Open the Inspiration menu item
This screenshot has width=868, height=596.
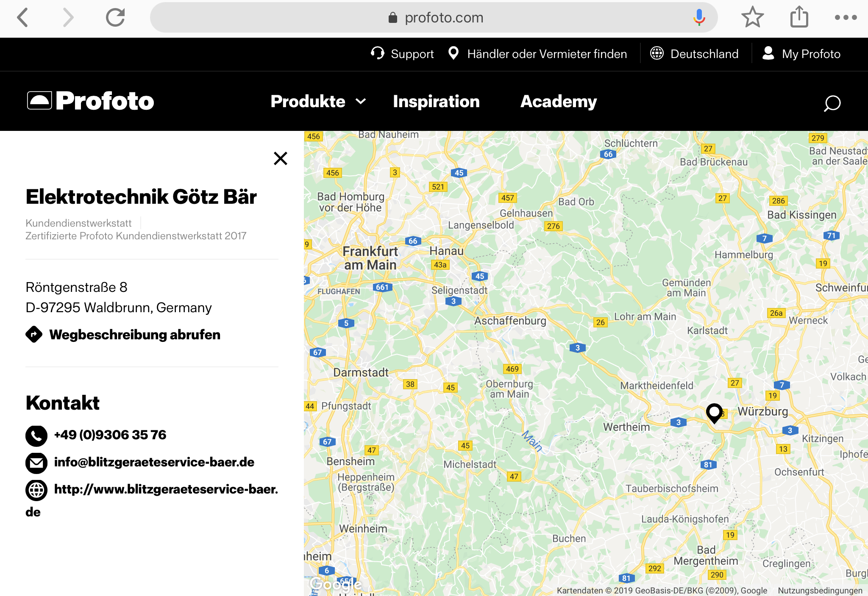click(436, 101)
